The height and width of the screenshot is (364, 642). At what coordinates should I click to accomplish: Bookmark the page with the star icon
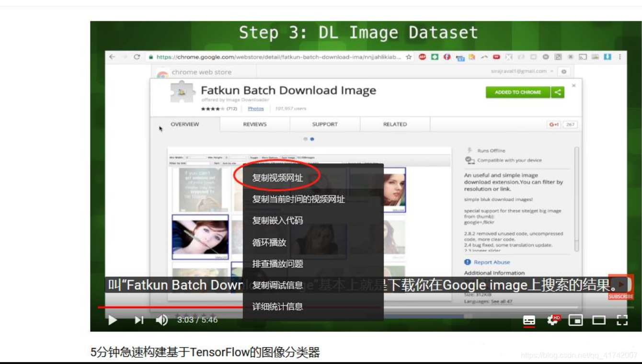[x=409, y=57]
